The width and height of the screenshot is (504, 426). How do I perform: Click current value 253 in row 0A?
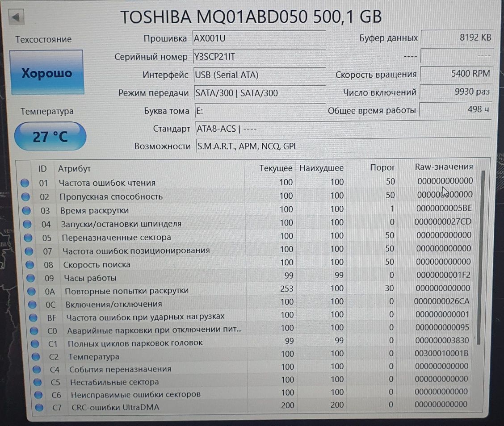pos(286,289)
